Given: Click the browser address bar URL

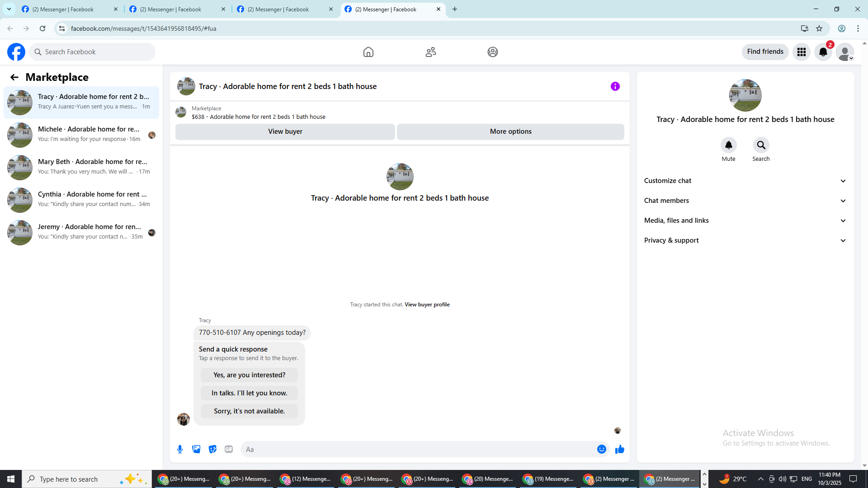Looking at the screenshot, I should click(x=144, y=28).
